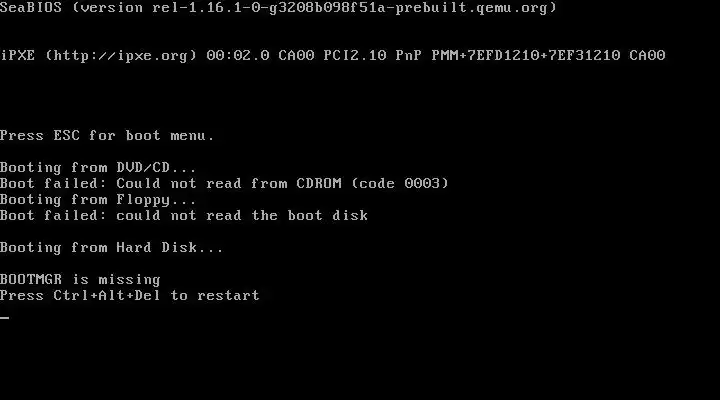Select the iPXE PCI address 00:02.0
Viewport: 720px width, 400px height.
click(238, 56)
